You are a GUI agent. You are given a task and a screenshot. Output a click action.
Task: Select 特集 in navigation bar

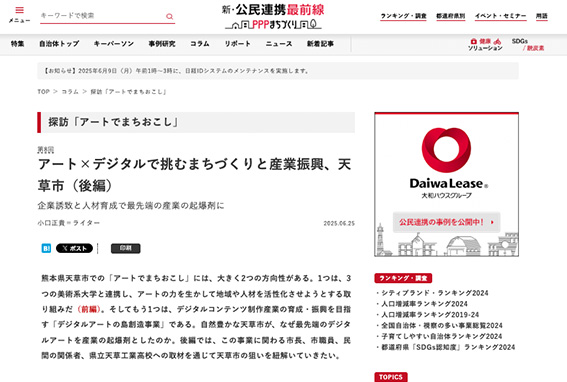17,44
